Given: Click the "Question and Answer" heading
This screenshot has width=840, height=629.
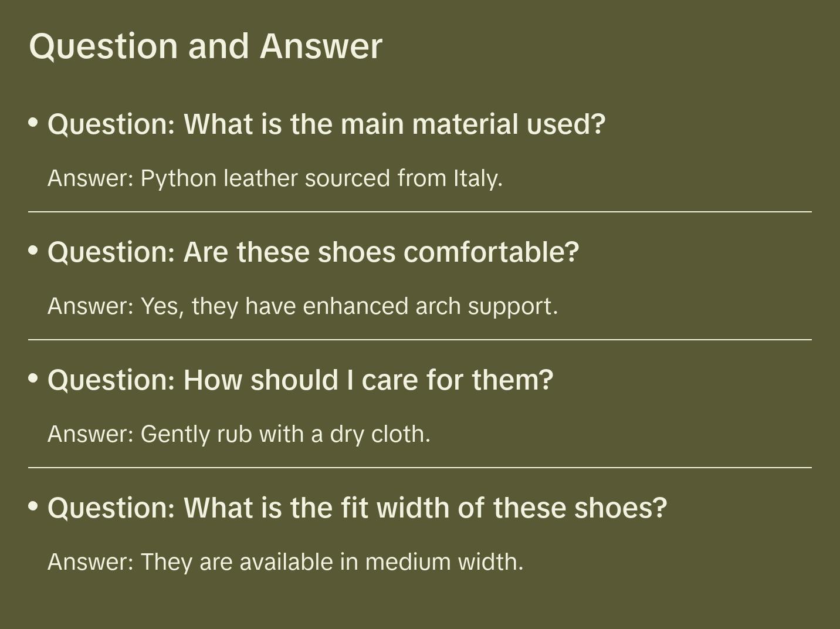Looking at the screenshot, I should [205, 46].
